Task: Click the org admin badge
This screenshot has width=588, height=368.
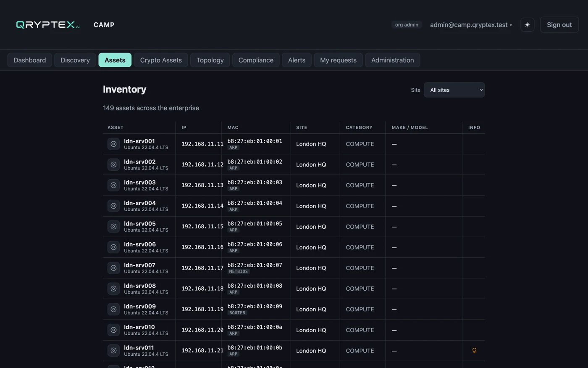Action: click(407, 25)
